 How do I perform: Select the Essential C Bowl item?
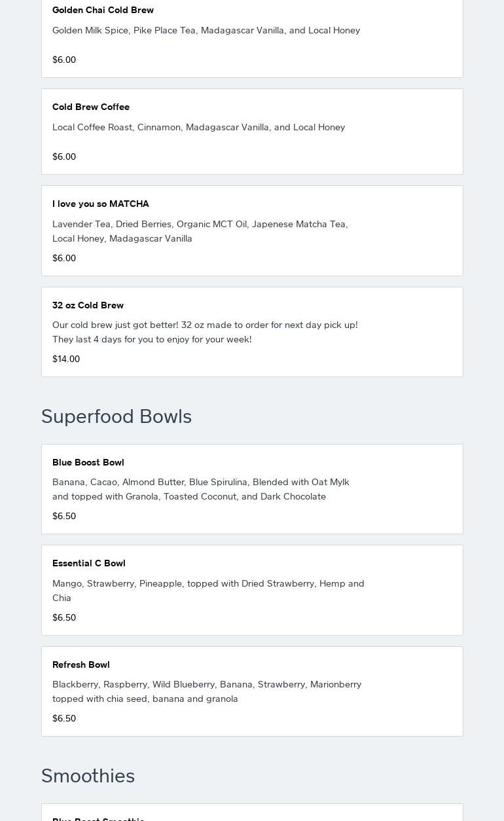click(x=89, y=563)
